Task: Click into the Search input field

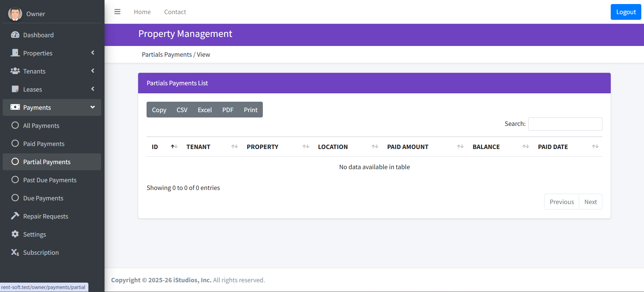Action: (565, 124)
